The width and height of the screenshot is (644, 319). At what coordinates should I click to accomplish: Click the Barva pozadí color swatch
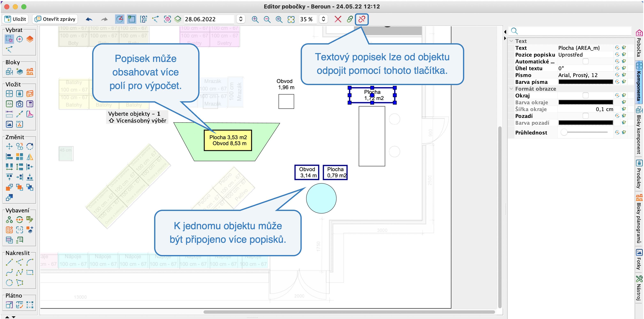click(586, 123)
